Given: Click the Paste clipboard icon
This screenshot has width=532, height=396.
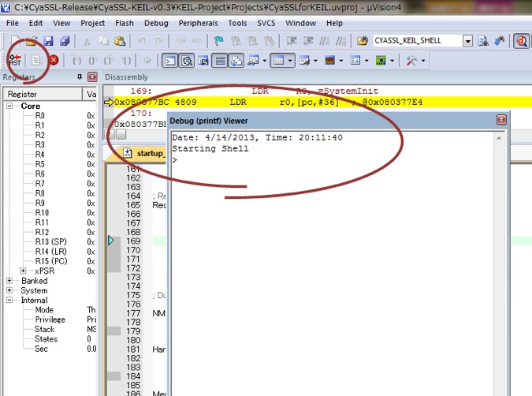Looking at the screenshot, I should (120, 41).
